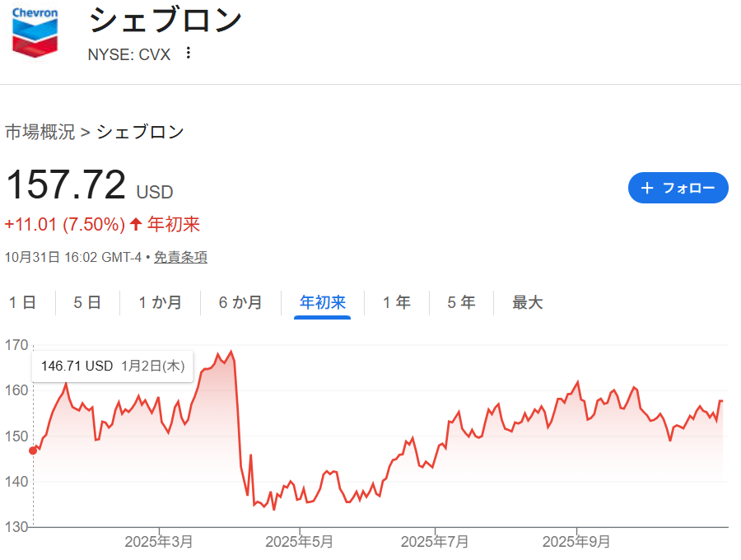Click the 146.71 USD chart tooltip
741x560 pixels.
click(113, 366)
